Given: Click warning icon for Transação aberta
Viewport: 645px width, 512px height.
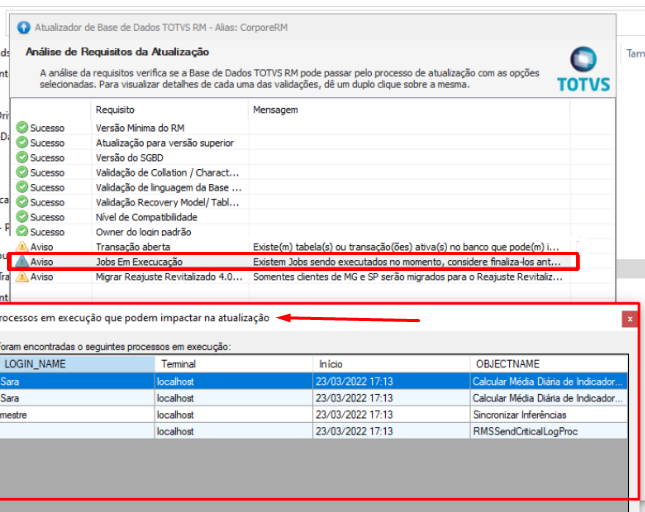Looking at the screenshot, I should 22,246.
